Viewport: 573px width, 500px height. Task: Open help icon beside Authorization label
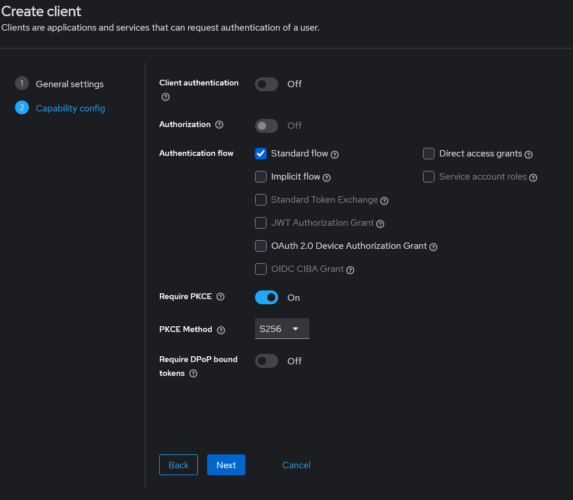coord(219,125)
